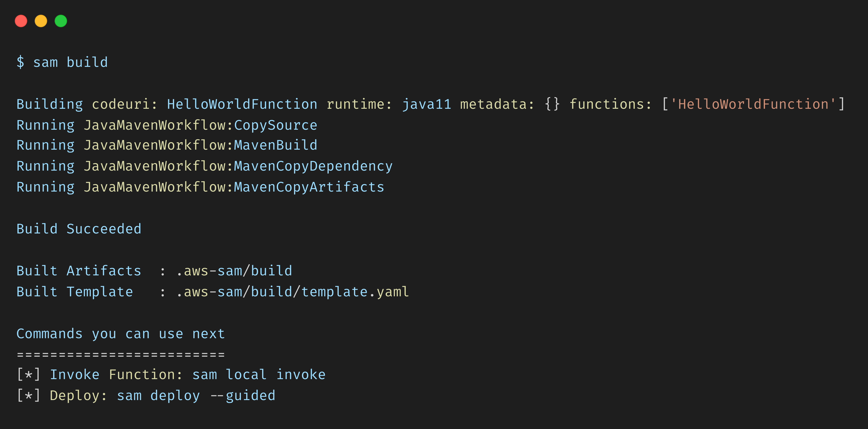Click the red close window button
The height and width of the screenshot is (429, 868).
coord(21,21)
